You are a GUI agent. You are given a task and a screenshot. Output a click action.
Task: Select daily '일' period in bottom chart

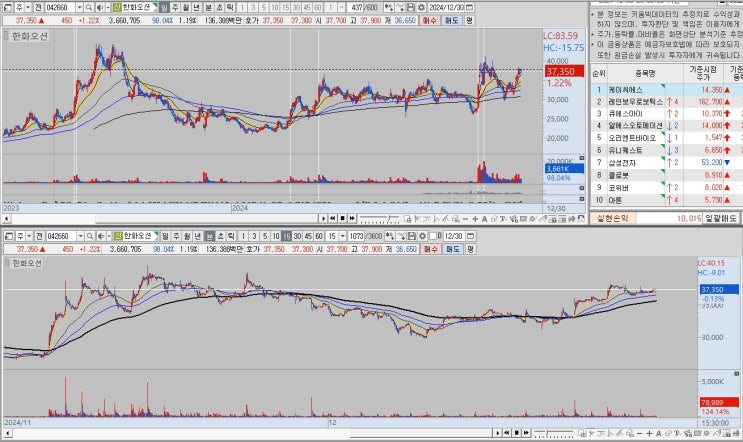[165, 235]
